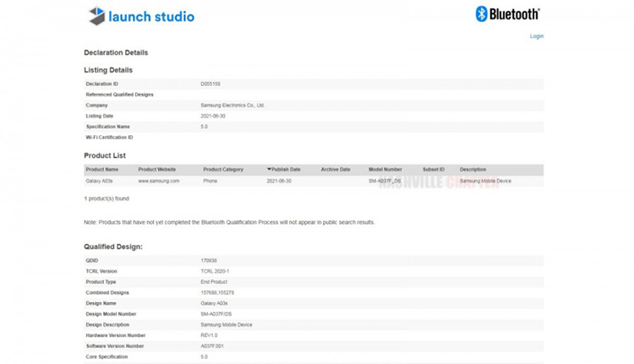Click the Product Category column header
Viewport: 634px width, 364px height.
(223, 169)
